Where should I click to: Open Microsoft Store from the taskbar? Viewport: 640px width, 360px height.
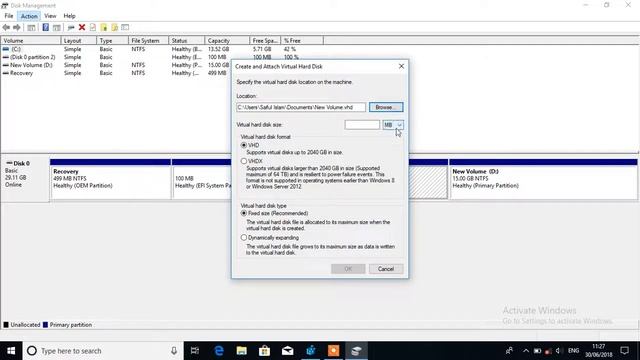tap(264, 351)
